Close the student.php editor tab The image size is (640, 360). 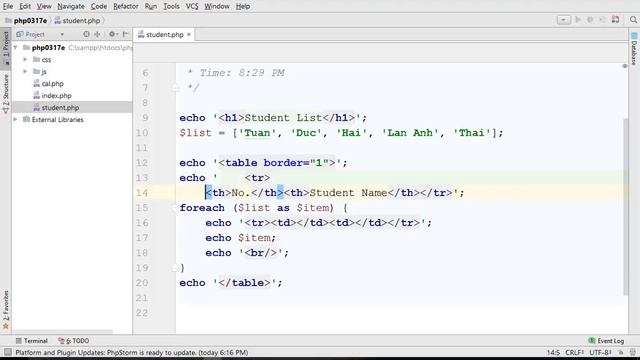coord(189,35)
